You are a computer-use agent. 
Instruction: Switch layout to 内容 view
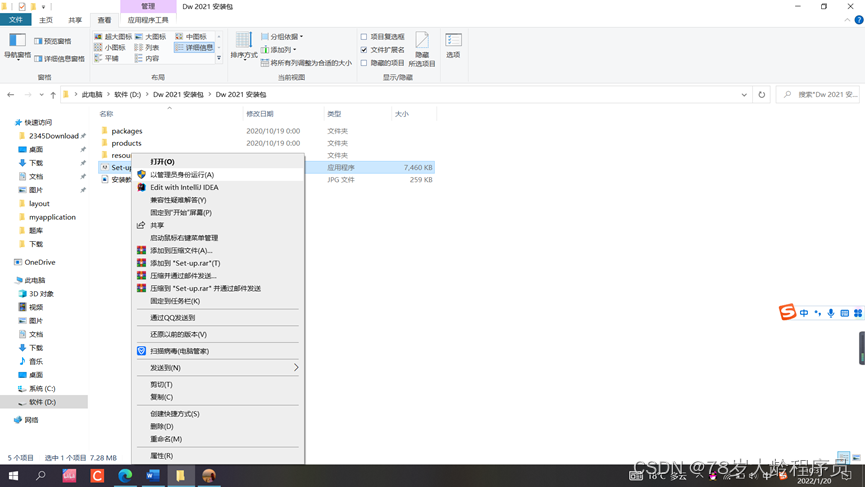(147, 58)
